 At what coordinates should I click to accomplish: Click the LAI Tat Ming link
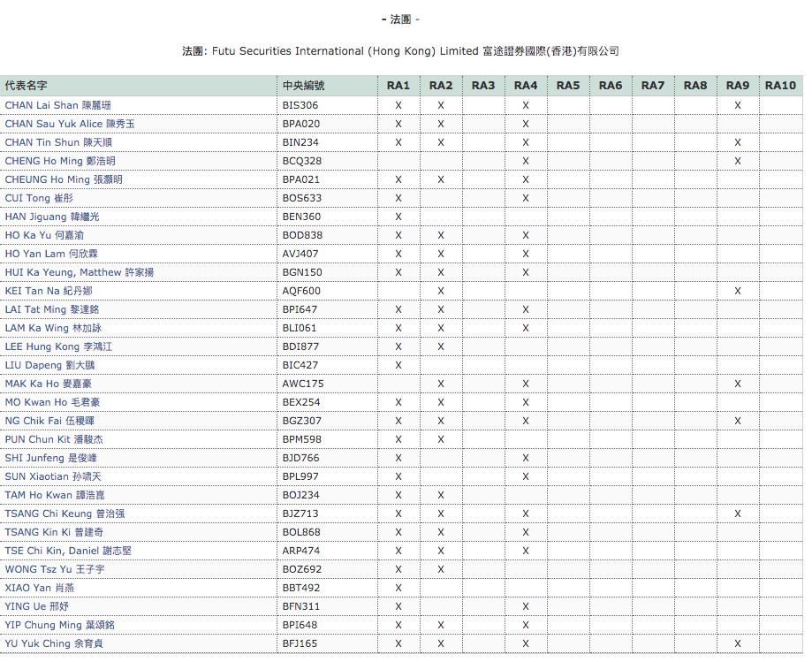pos(52,309)
